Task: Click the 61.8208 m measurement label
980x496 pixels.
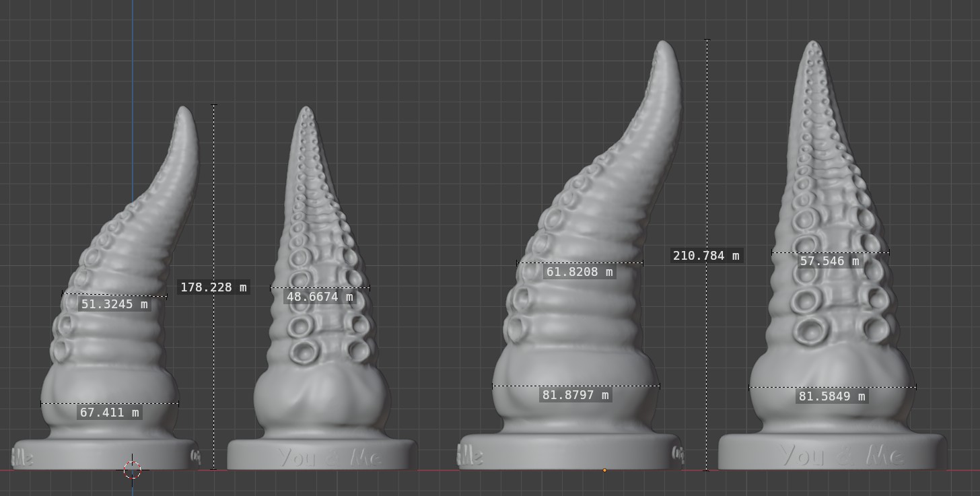Action: pos(580,272)
